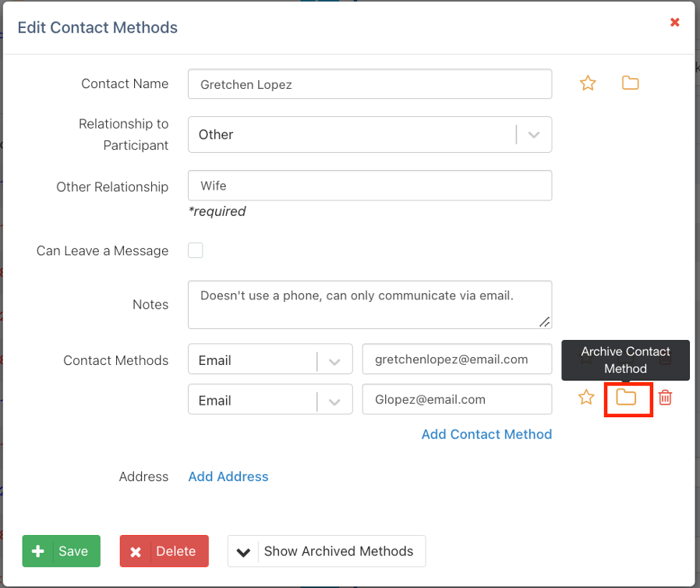Click the Add Contact Method link
This screenshot has height=588, width=700.
(x=486, y=434)
